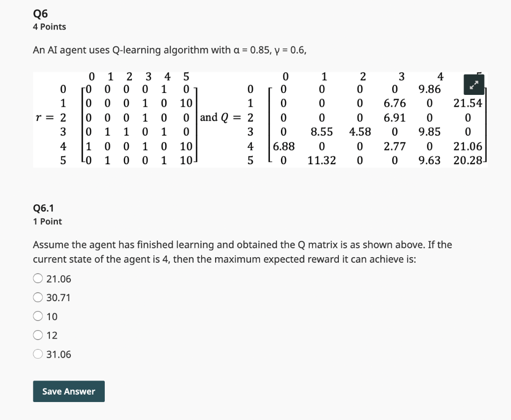Click the 4 Points label under Q6

49,27
